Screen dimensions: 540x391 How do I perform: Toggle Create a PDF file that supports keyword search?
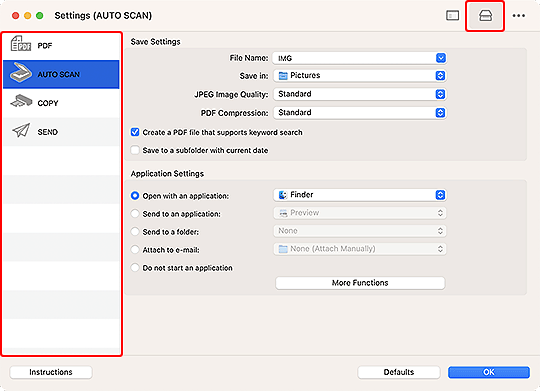point(135,132)
